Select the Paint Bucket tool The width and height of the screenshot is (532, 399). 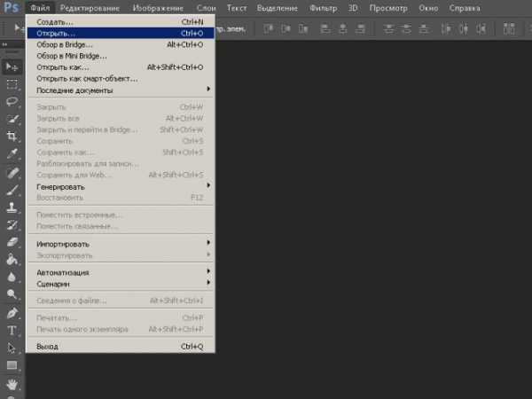point(12,259)
